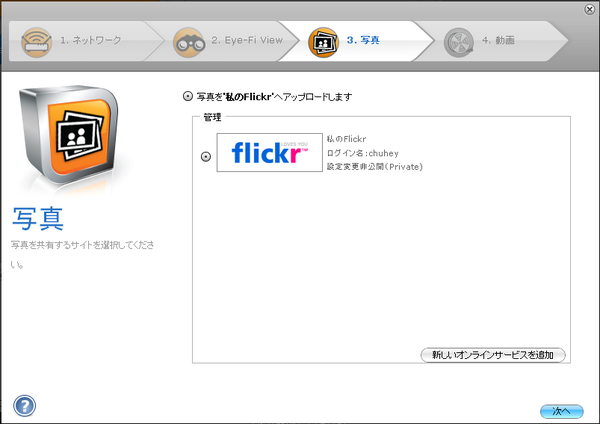This screenshot has width=600, height=424.
Task: Choose the radio button beside the flickr logo
Action: [x=206, y=157]
